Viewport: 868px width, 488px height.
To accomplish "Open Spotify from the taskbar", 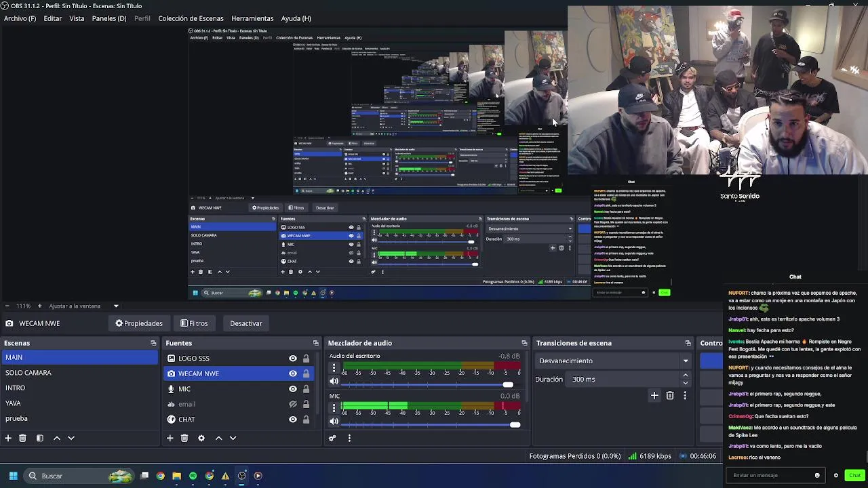I will click(x=193, y=476).
